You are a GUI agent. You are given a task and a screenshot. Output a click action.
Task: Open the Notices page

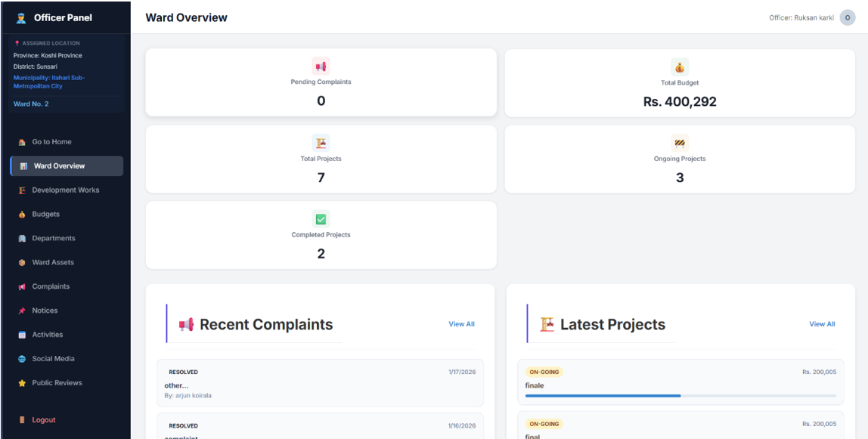click(x=67, y=311)
